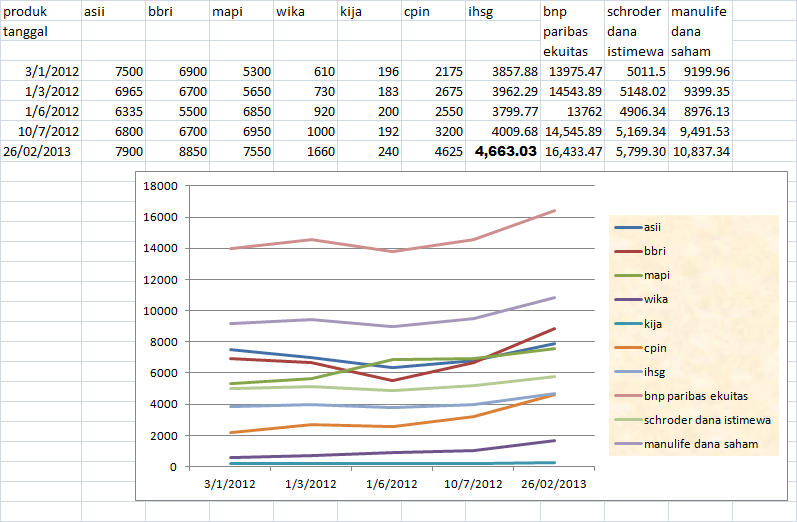The height and width of the screenshot is (522, 797).
Task: Select mapi value 7550
Action: pyautogui.click(x=241, y=151)
